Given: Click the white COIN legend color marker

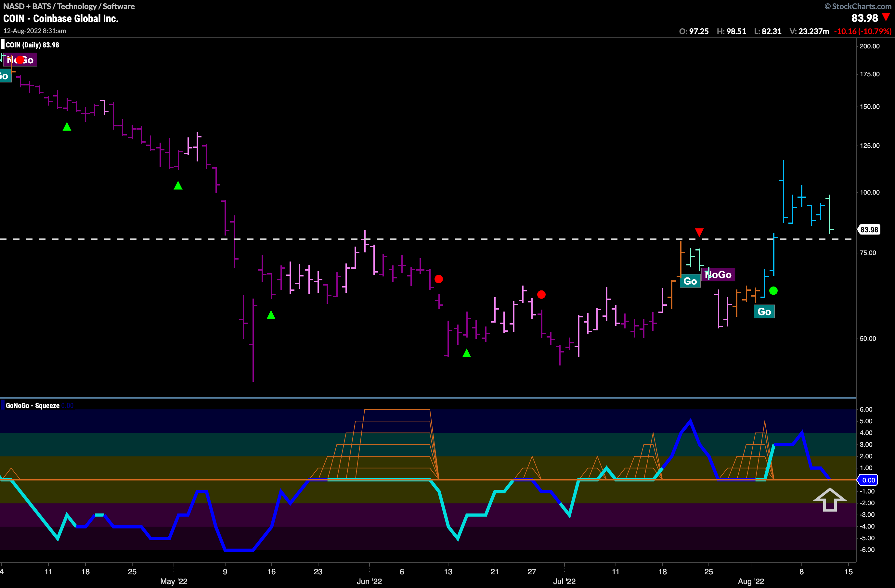Looking at the screenshot, I should click(3, 45).
